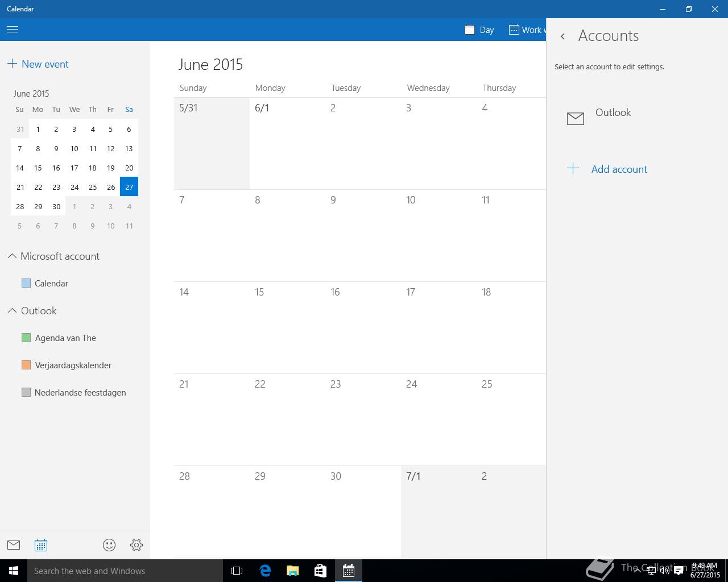728x582 pixels.
Task: Toggle the Agenda van The calendar checkbox
Action: click(26, 338)
